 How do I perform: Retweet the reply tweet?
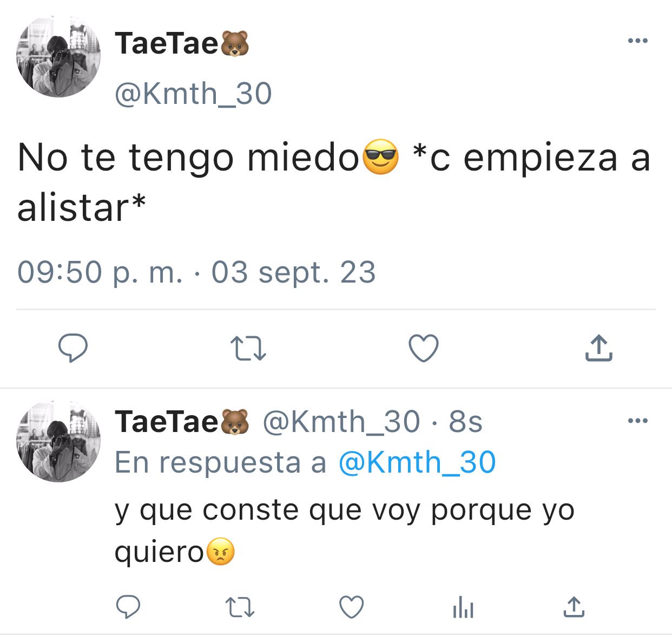coord(240,607)
